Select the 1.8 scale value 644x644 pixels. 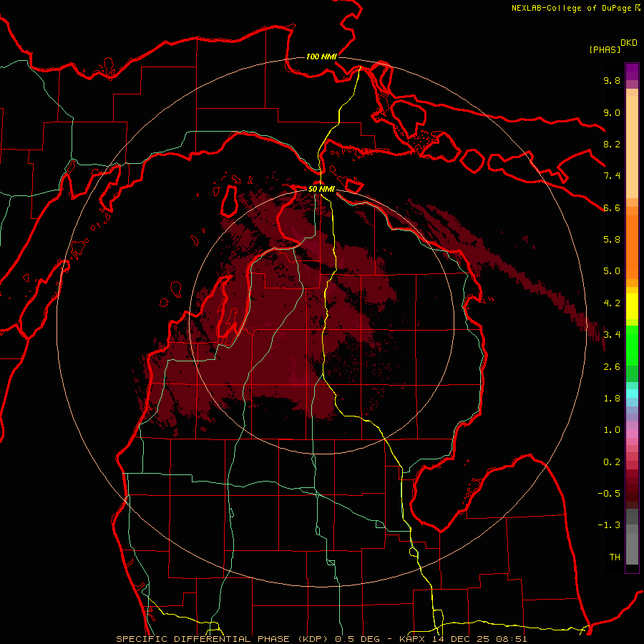point(612,399)
